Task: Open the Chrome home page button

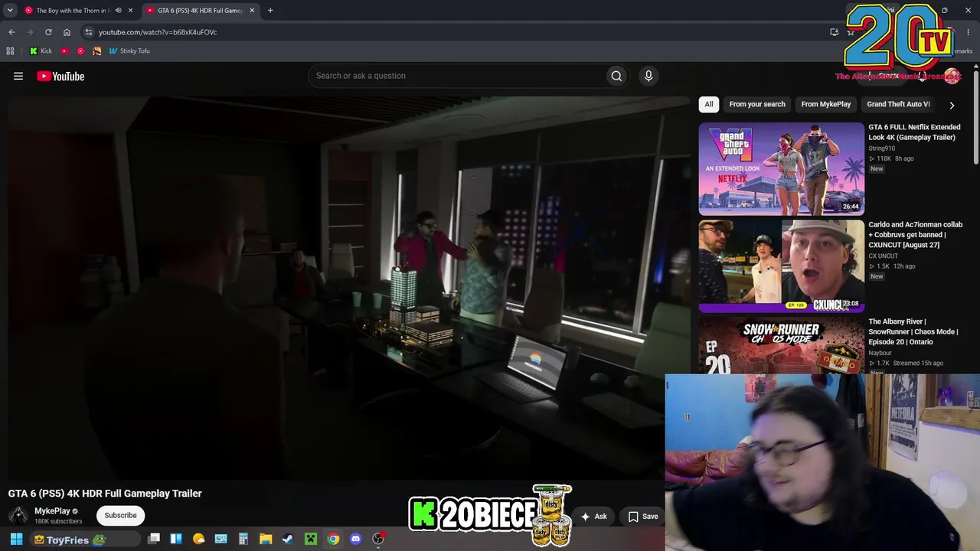Action: click(x=67, y=32)
